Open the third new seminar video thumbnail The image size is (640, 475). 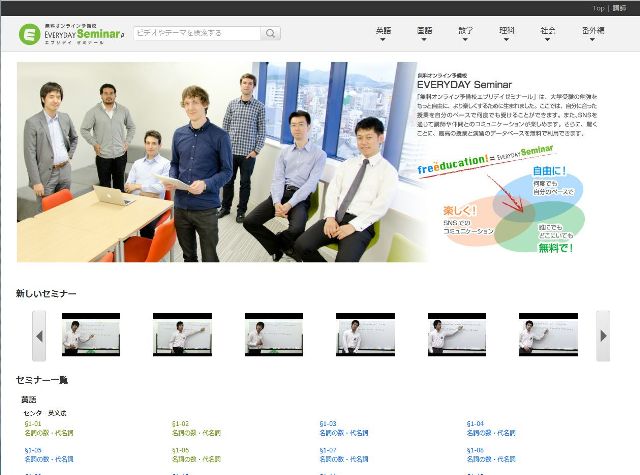[274, 335]
